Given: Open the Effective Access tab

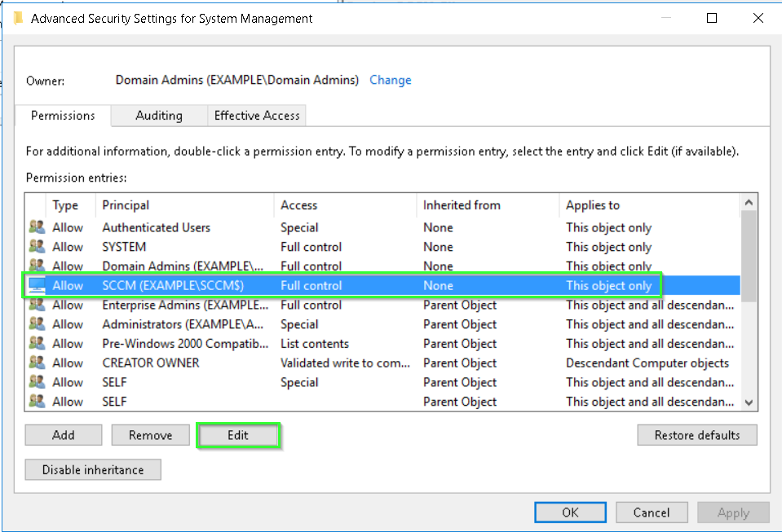Looking at the screenshot, I should [x=257, y=116].
